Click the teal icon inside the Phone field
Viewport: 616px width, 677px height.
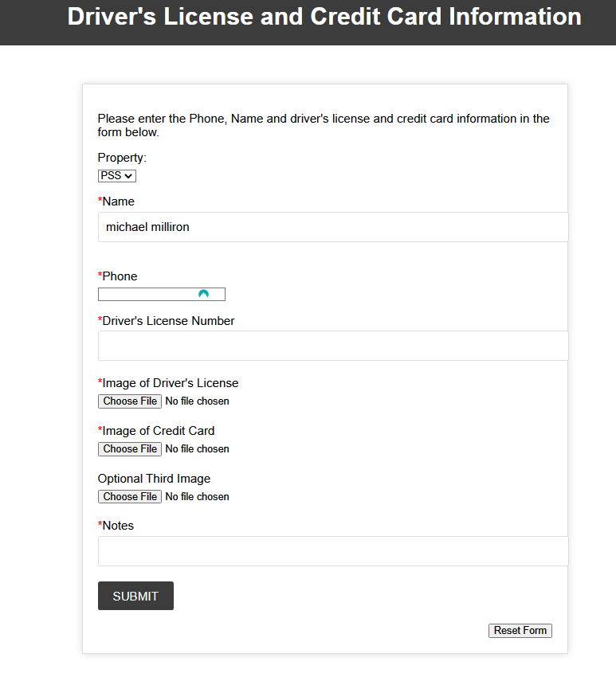coord(203,295)
